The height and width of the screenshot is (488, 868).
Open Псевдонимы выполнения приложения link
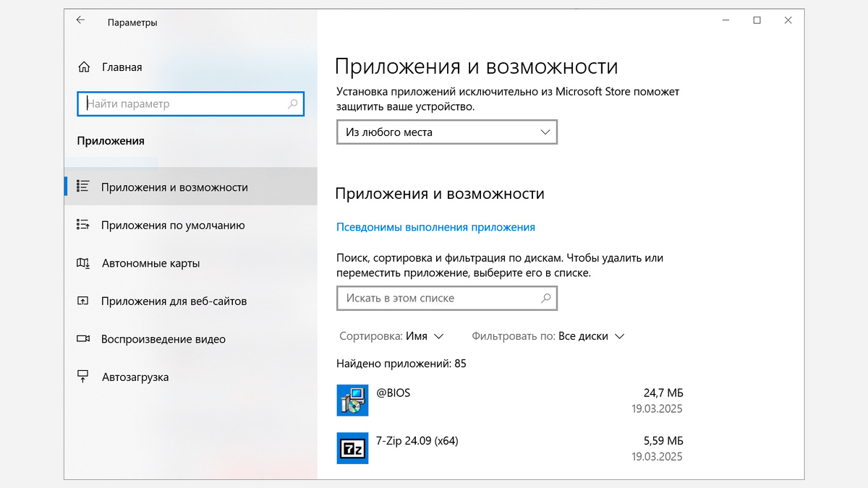tap(435, 227)
